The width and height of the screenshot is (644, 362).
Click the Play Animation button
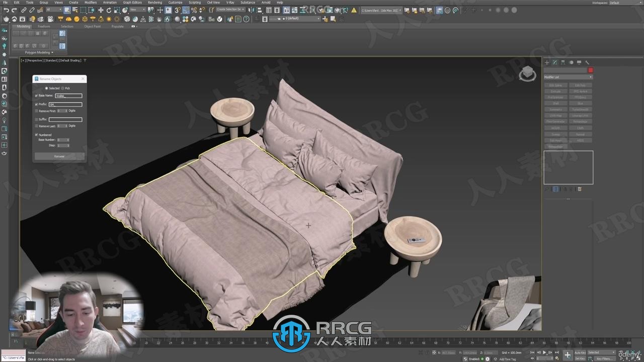tap(544, 352)
